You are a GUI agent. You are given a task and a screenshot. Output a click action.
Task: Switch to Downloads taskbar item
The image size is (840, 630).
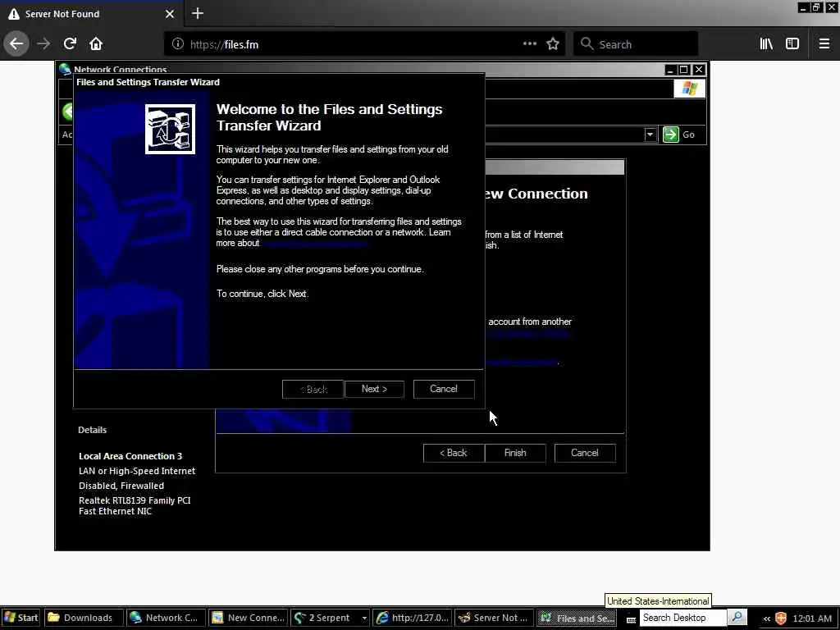tap(84, 619)
